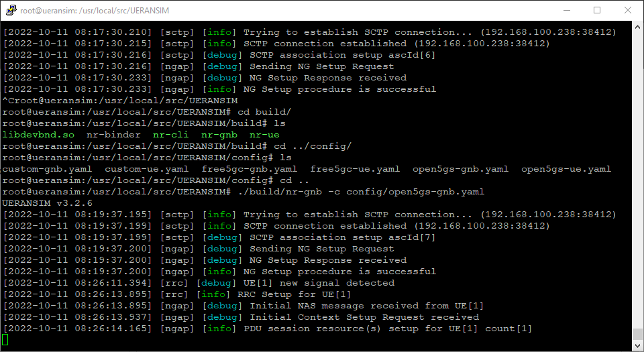Viewport: 644px width, 352px height.
Task: Click 'free5gc-gnb.yaml' file name
Action: pyautogui.click(x=250, y=169)
